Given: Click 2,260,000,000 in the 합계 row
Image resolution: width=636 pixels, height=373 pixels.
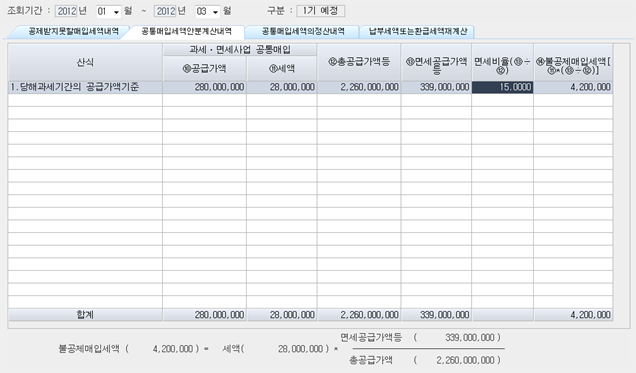Looking at the screenshot, I should [x=359, y=315].
